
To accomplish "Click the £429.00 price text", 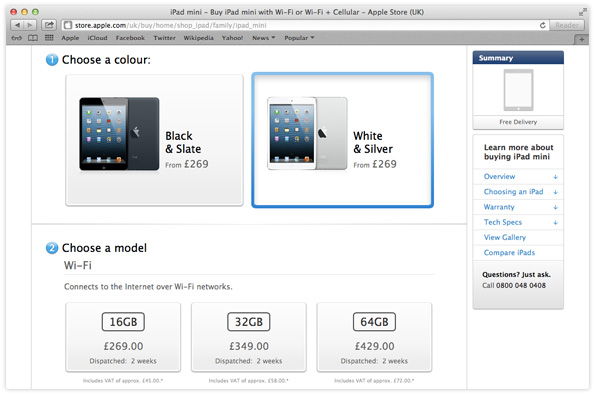I will 374,346.
